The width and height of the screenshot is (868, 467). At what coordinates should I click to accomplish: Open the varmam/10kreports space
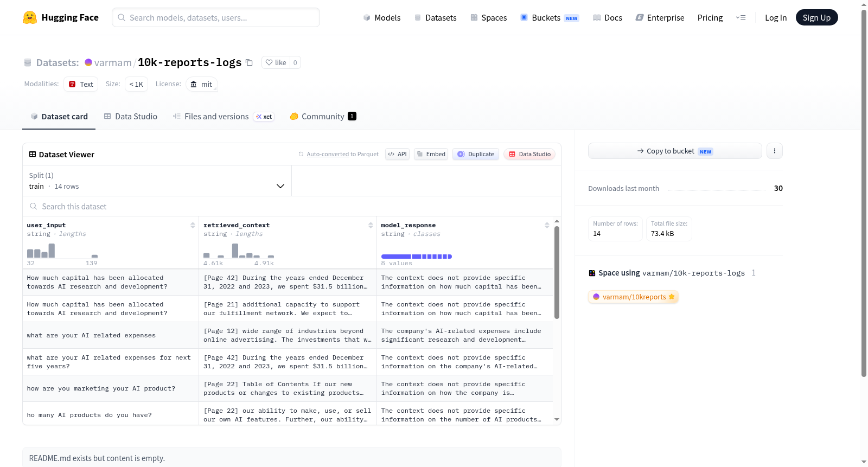(633, 297)
